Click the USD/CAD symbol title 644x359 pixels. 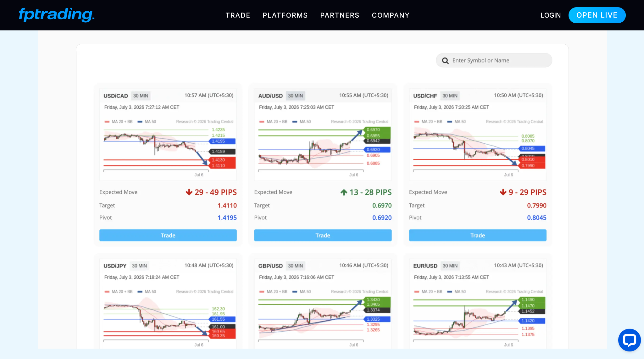[116, 96]
